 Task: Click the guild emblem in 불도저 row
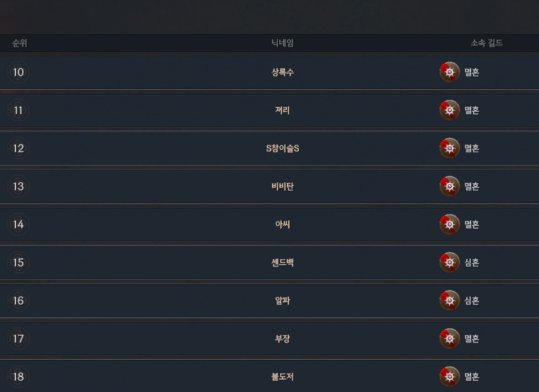450,376
